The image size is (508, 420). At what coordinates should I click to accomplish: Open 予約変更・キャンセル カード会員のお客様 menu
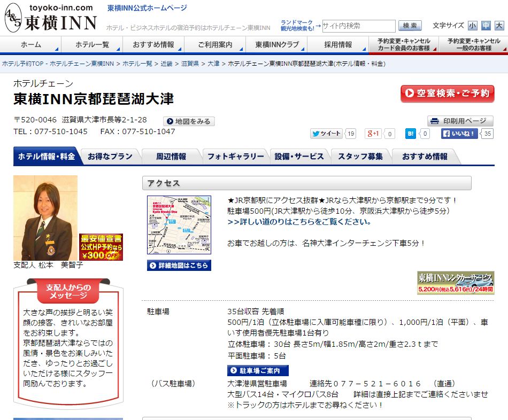(x=404, y=45)
